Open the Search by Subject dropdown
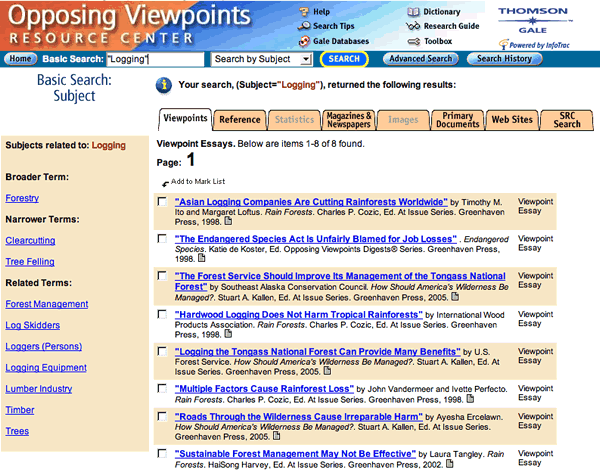600x473 pixels. pos(262,59)
